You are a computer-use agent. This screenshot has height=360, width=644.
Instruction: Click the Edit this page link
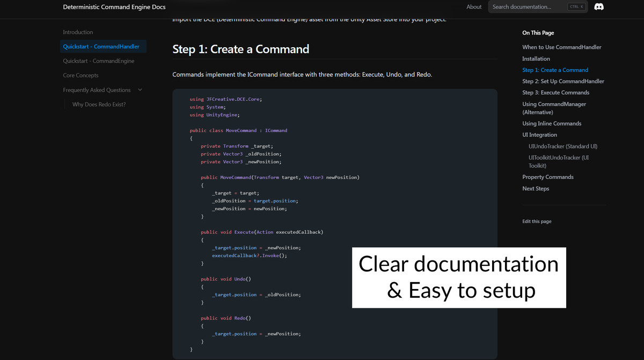click(537, 221)
